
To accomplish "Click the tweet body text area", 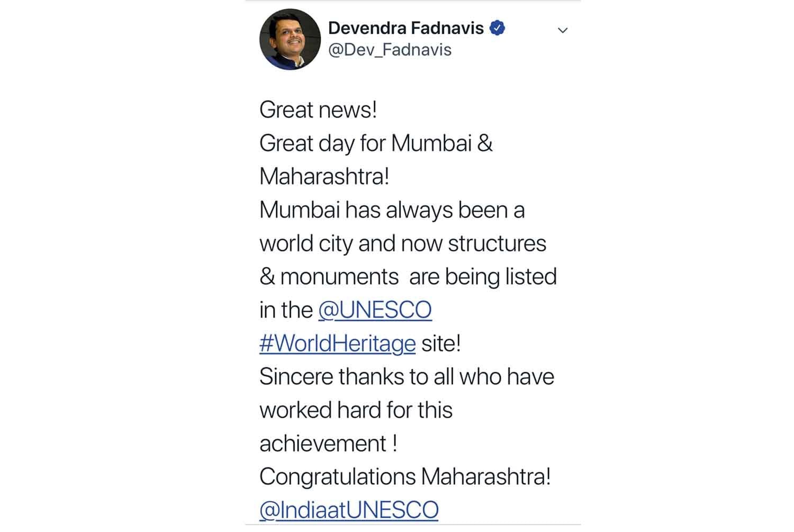I will [408, 275].
